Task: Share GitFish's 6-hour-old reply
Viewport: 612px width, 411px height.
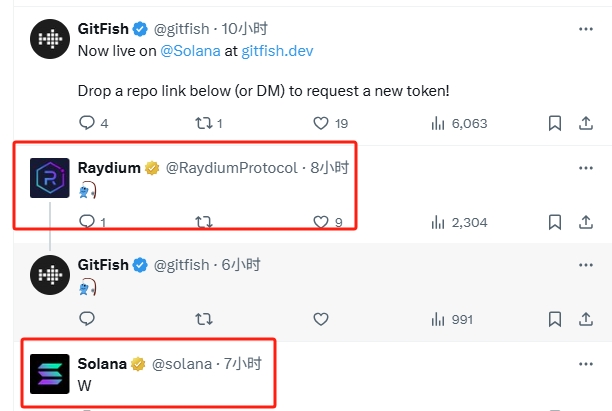Action: point(585,319)
